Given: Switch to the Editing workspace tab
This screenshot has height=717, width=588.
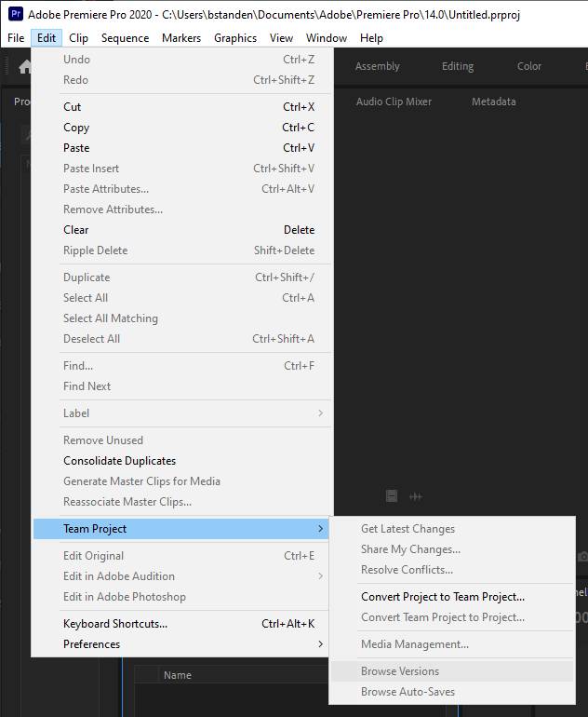Looking at the screenshot, I should [457, 66].
